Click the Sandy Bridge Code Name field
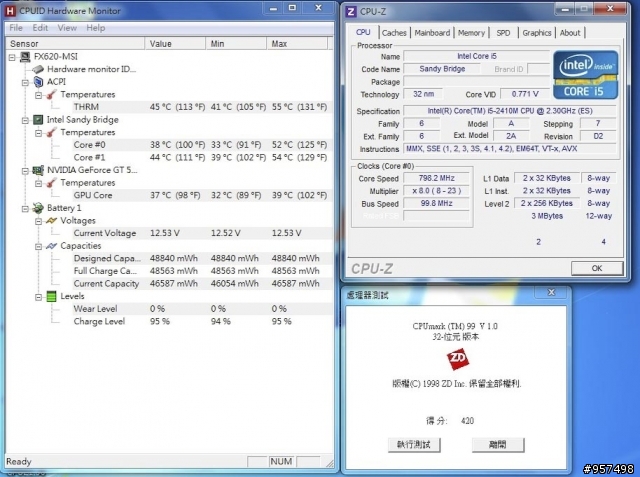 pos(442,69)
